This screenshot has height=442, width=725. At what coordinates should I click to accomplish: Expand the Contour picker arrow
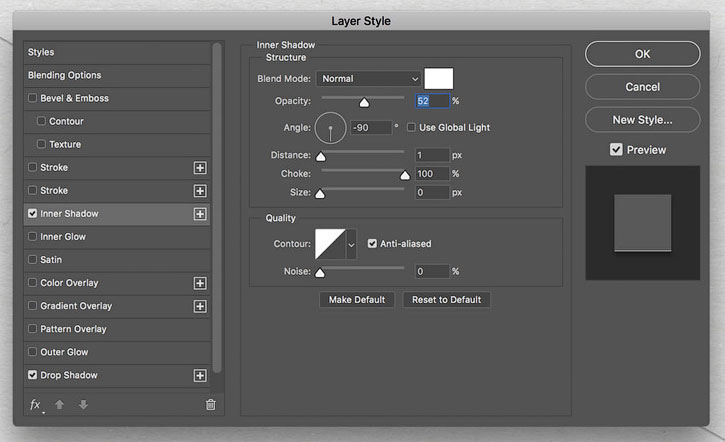351,244
